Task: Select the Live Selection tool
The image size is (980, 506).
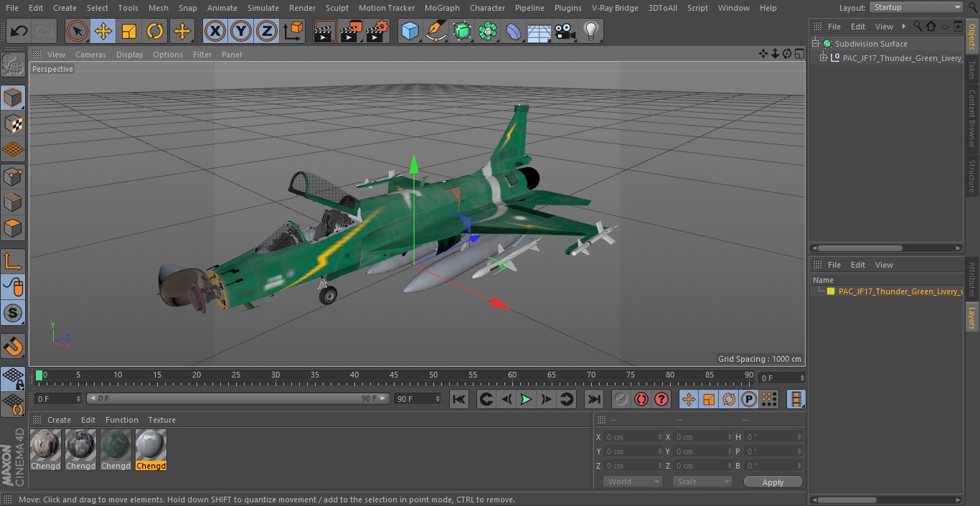Action: tap(77, 31)
